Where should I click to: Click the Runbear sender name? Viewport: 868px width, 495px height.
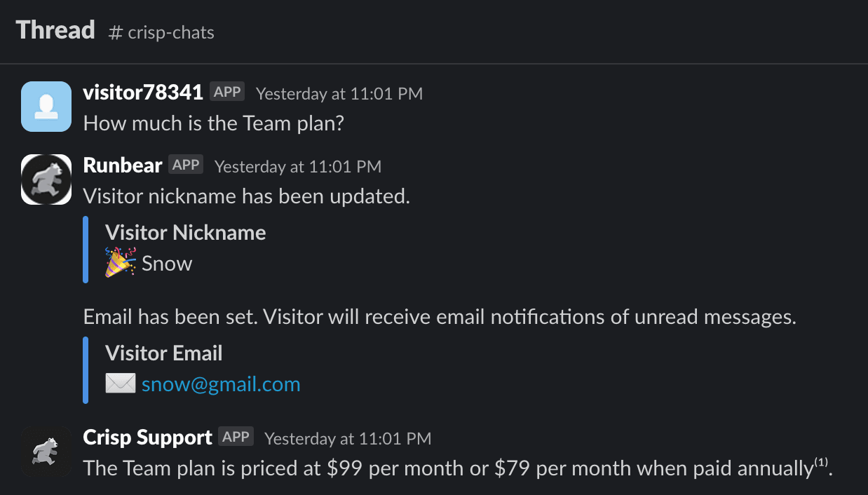pos(123,165)
